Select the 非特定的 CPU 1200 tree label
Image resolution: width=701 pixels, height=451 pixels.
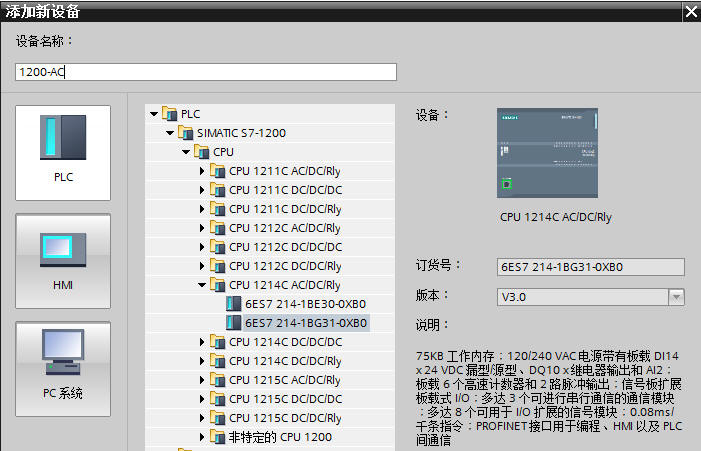tap(280, 437)
